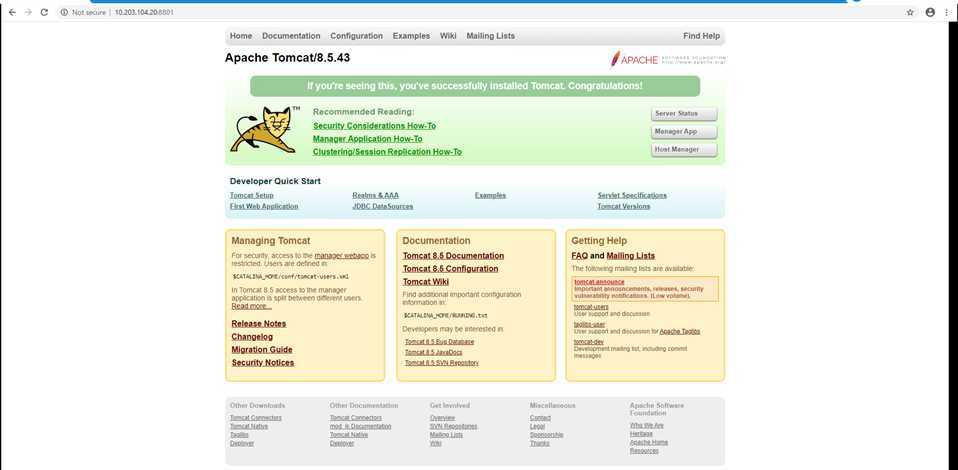Click the browser forward arrow
958x470 pixels.
[27, 12]
